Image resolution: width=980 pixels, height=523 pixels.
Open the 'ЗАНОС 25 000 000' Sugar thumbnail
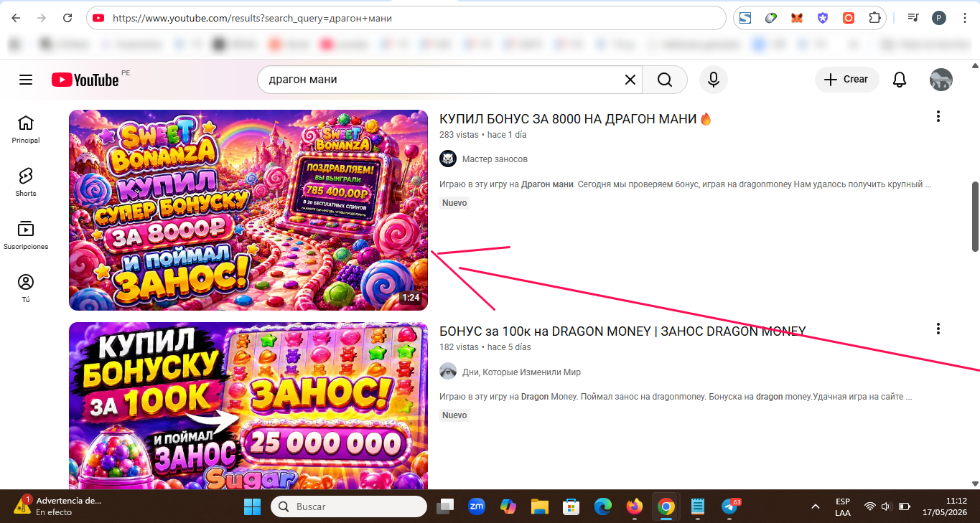248,406
